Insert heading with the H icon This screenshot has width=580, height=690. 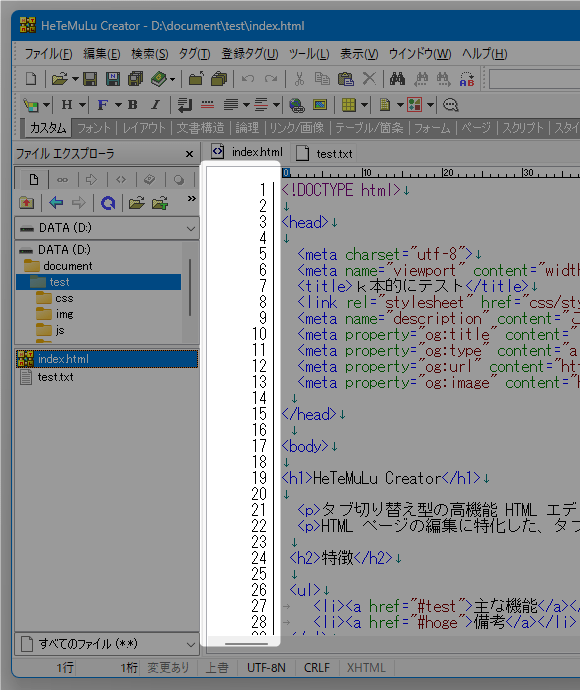point(67,105)
